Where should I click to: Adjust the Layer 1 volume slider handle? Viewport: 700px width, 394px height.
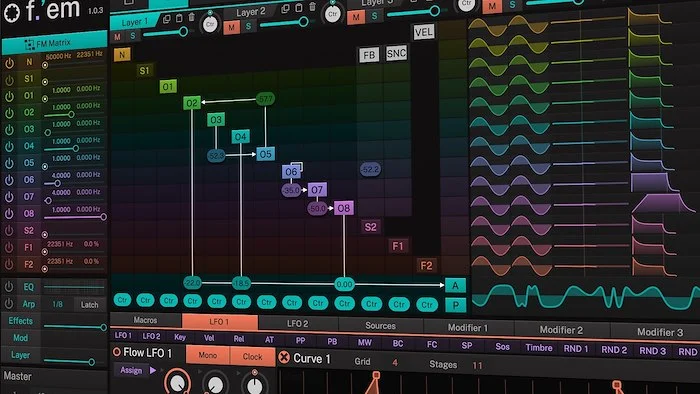pos(183,32)
